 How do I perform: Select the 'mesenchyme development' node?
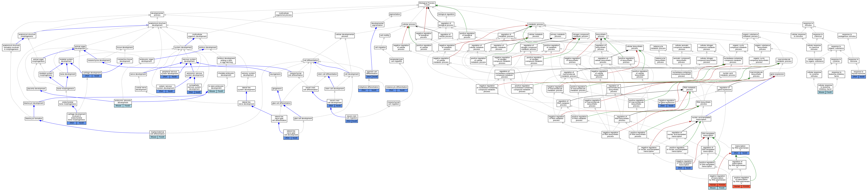click(x=99, y=60)
